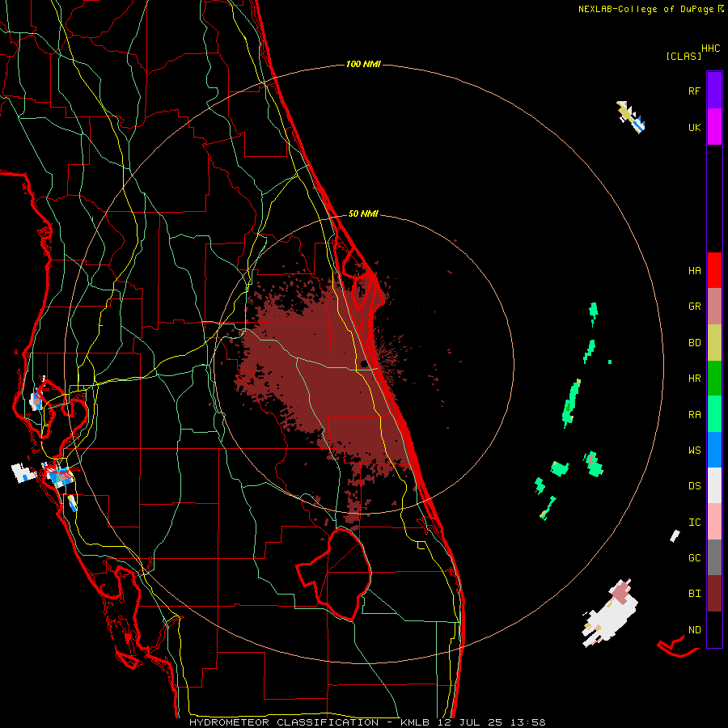
Task: Click the HR legend label
Action: (x=694, y=379)
